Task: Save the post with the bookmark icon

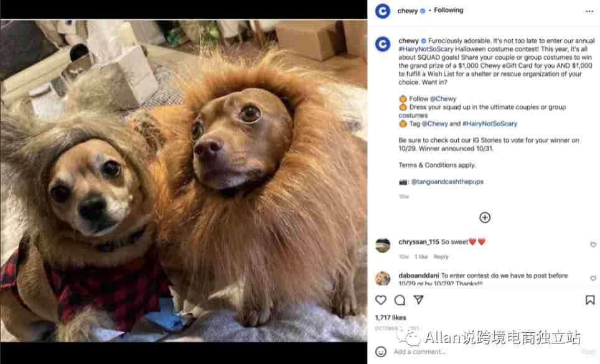Action: pyautogui.click(x=590, y=300)
